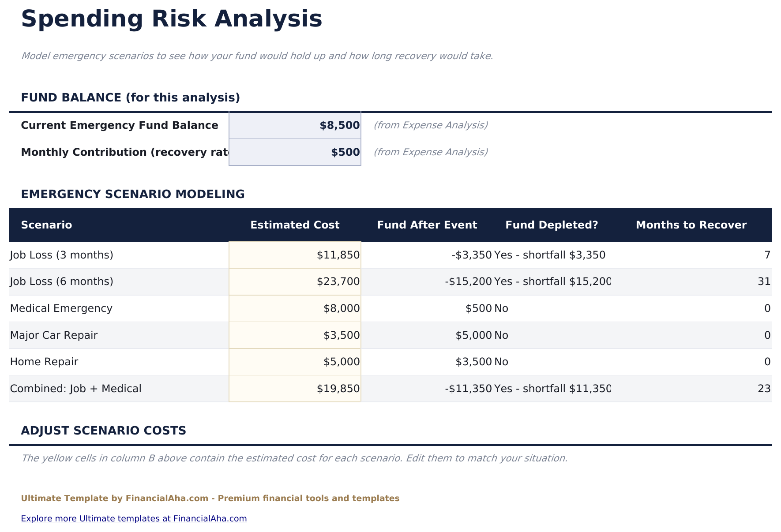Click the FUND BALANCE section heading
Viewport: 781px width, 532px height.
click(131, 97)
